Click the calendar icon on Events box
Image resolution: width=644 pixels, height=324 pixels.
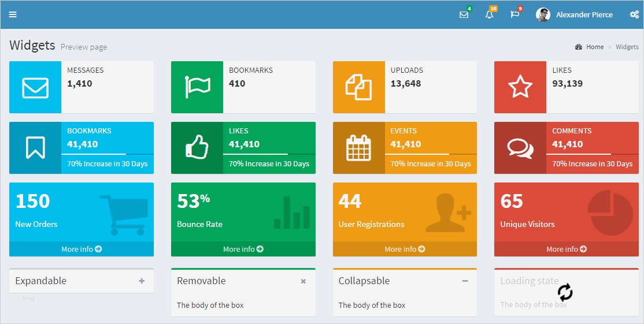click(x=358, y=147)
